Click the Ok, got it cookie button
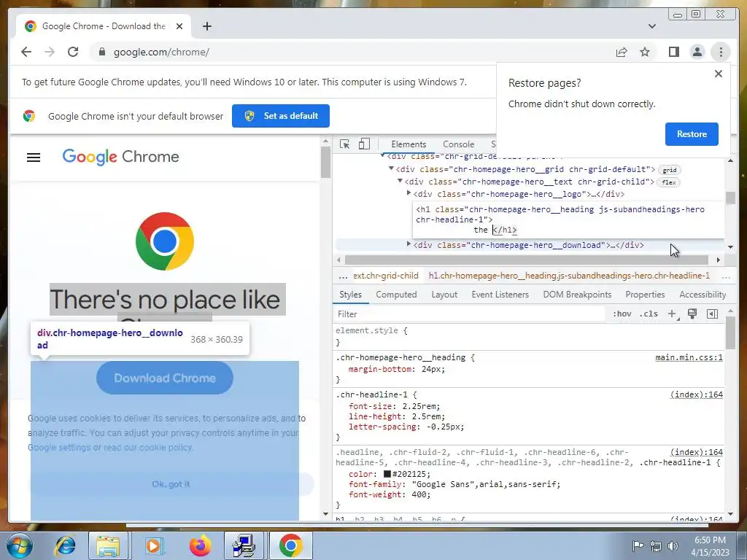This screenshot has width=747, height=560. pyautogui.click(x=171, y=484)
